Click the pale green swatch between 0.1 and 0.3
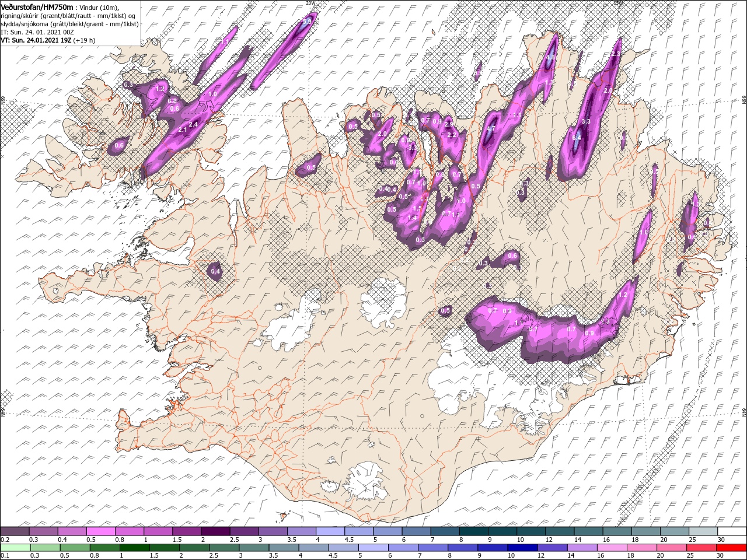The width and height of the screenshot is (747, 560). (x=15, y=548)
